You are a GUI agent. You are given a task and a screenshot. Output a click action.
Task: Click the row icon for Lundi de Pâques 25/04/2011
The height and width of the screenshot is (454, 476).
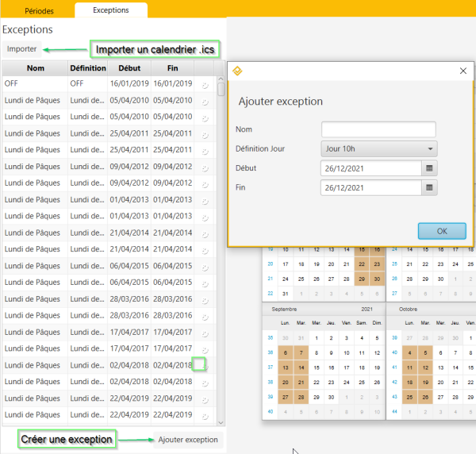click(x=205, y=134)
